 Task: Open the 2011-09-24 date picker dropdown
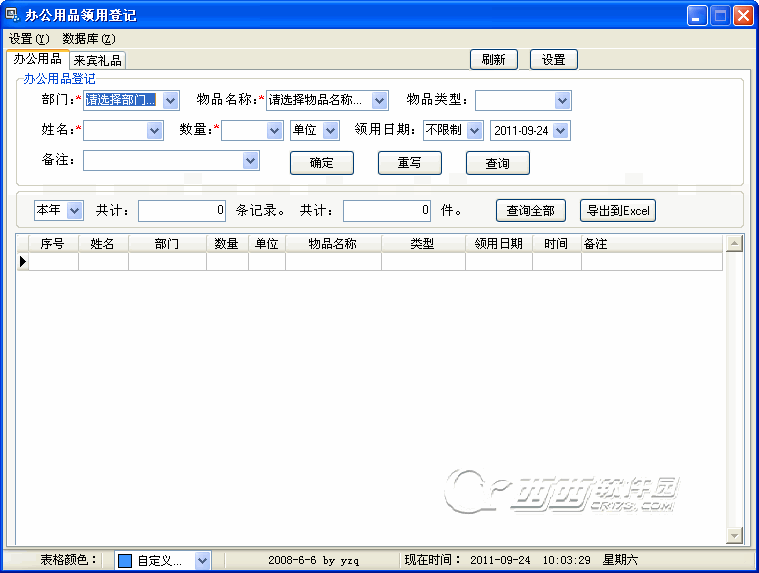[x=561, y=131]
